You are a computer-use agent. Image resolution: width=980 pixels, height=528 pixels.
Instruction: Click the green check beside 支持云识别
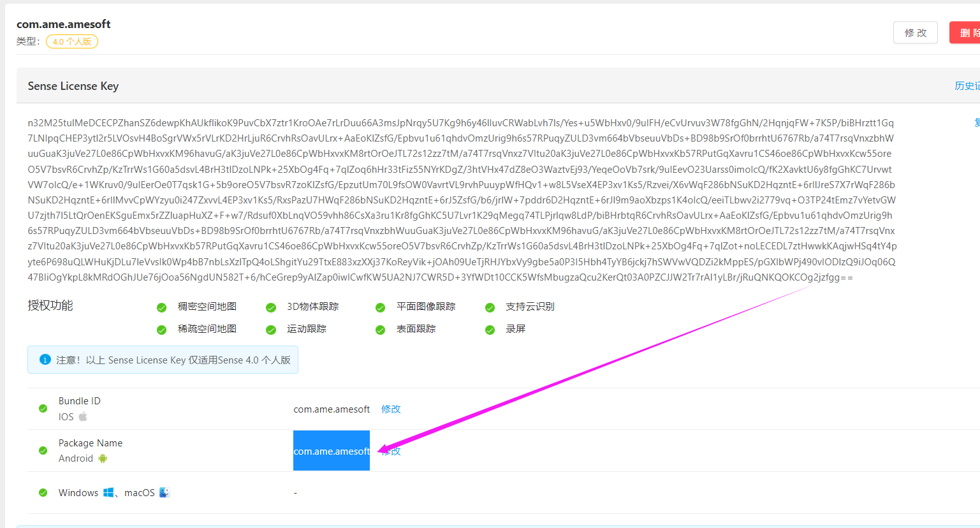[490, 307]
